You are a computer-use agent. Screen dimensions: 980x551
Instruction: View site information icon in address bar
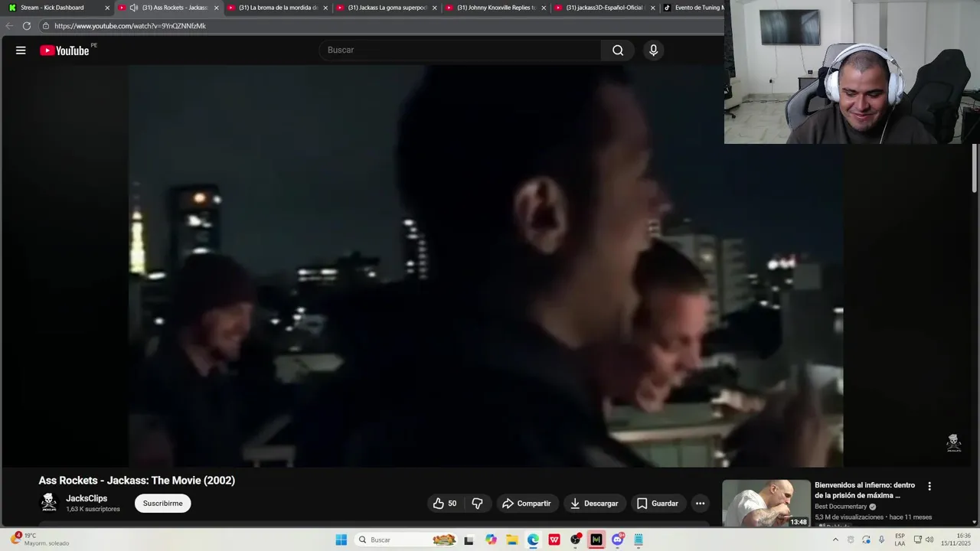tap(46, 26)
